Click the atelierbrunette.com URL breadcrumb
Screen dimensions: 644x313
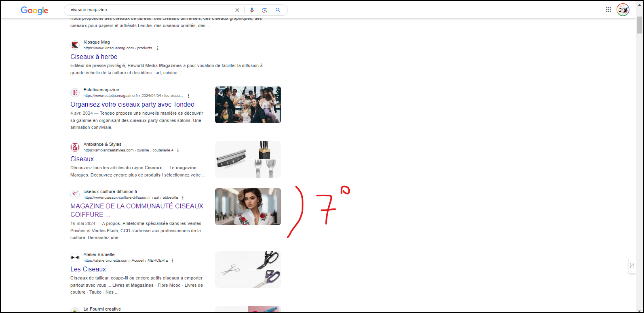(x=126, y=260)
